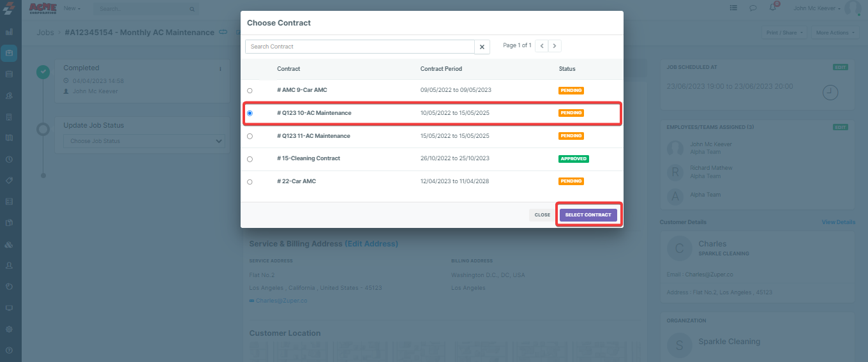Open the list view icon in header
The width and height of the screenshot is (868, 362).
click(x=733, y=8)
